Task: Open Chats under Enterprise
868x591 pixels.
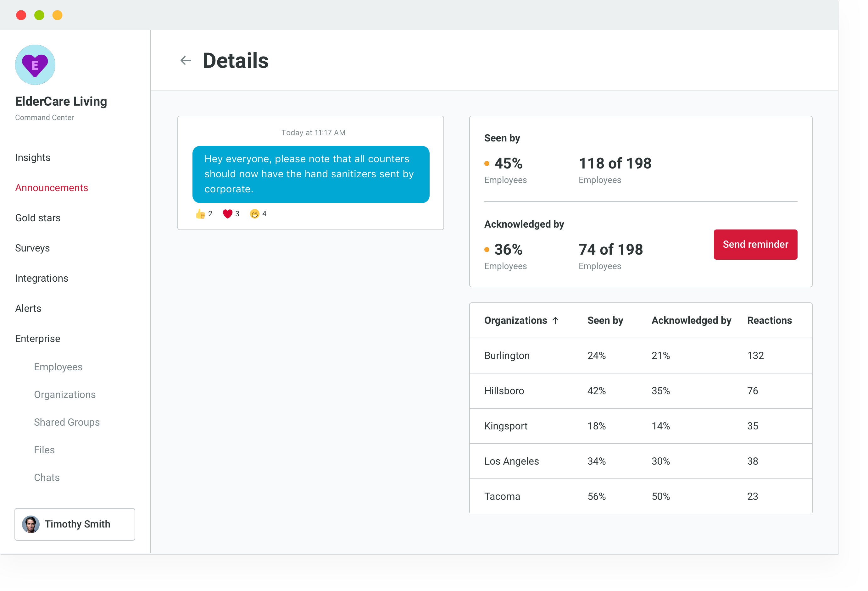Action: tap(47, 478)
